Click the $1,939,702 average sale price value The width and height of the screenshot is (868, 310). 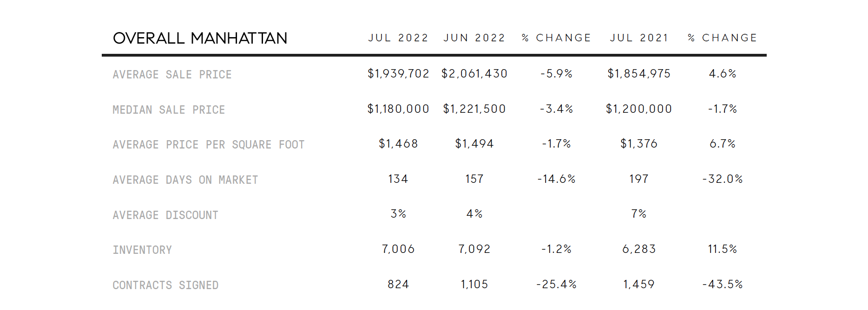click(398, 74)
